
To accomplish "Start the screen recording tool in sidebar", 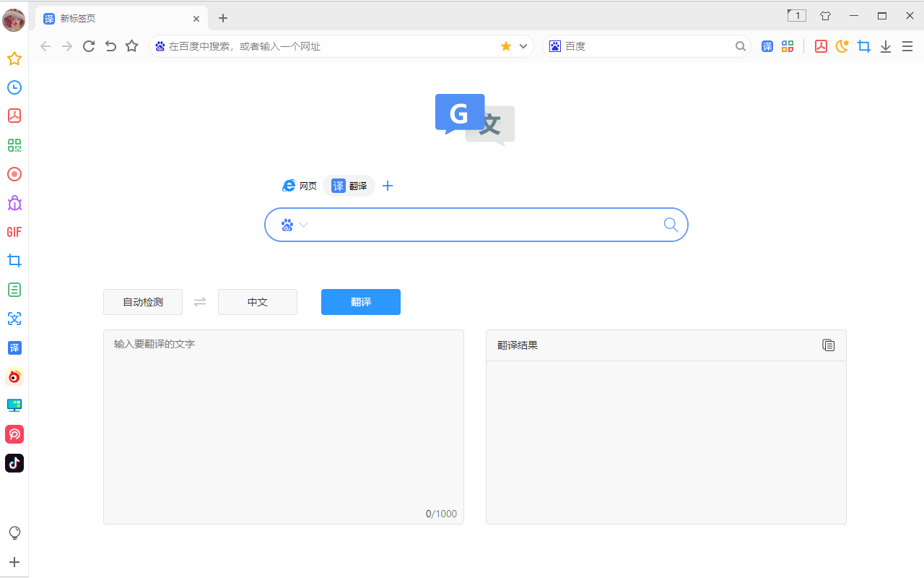I will coord(14,174).
